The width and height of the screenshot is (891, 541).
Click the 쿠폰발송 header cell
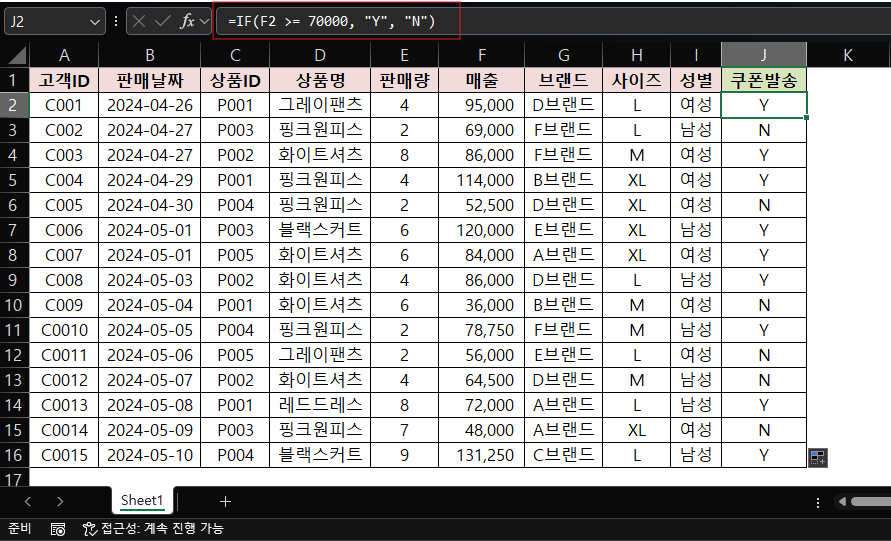(764, 80)
